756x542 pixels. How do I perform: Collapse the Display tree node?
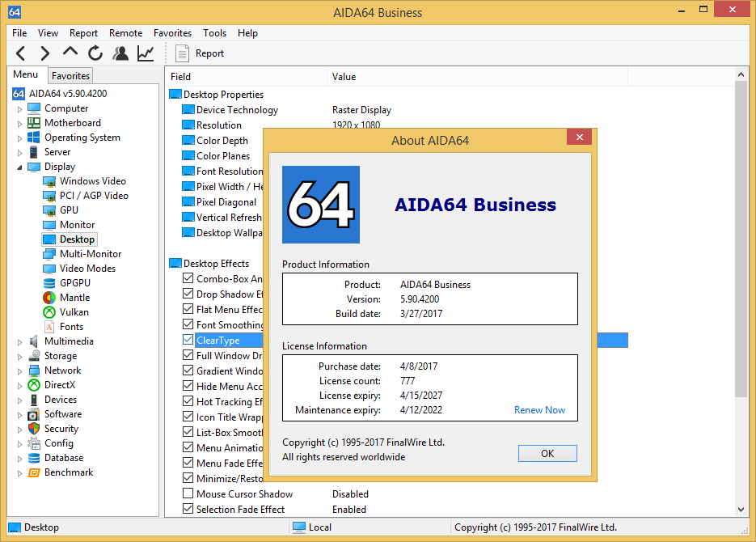19,167
